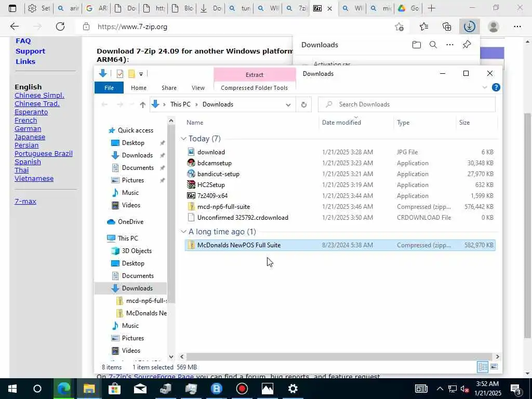
Task: Open Portuguese Brazil language link
Action: [44, 153]
